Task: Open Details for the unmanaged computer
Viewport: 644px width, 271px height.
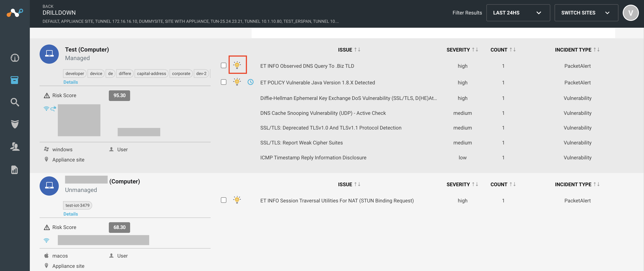Action: 70,214
